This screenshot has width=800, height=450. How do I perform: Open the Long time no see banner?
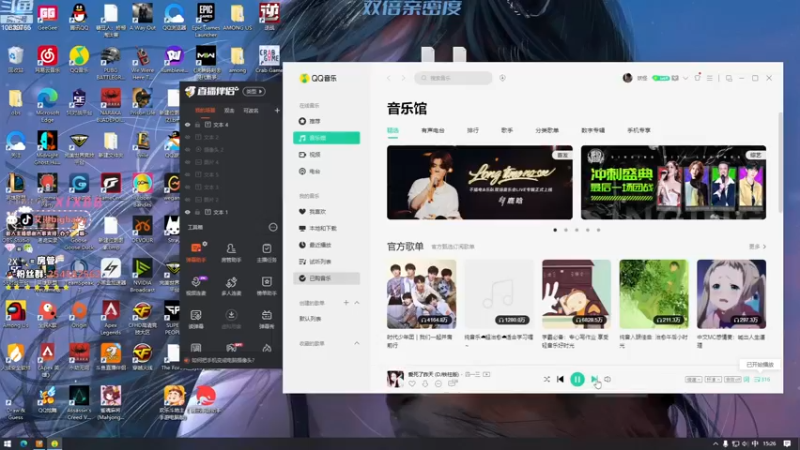coord(480,183)
